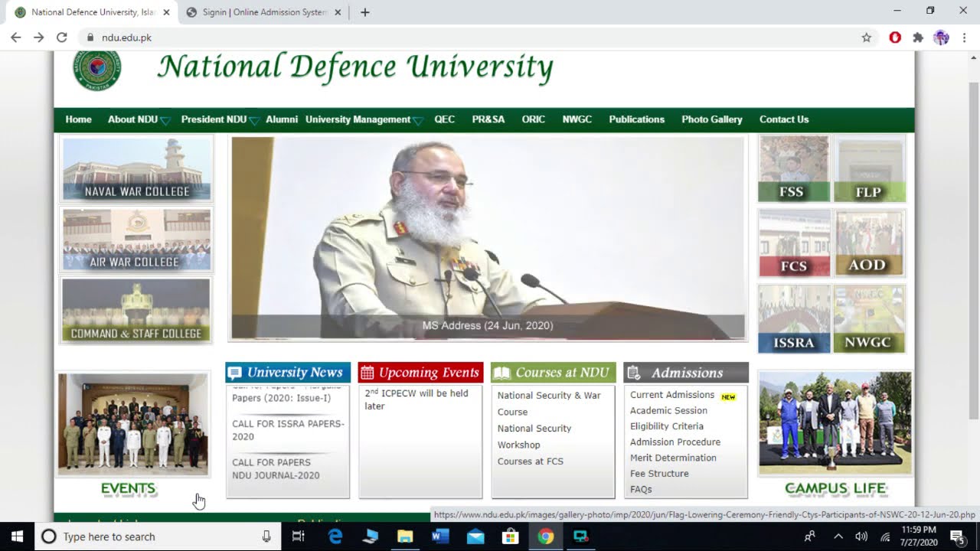Open the NWGC image tile
The height and width of the screenshot is (551, 980).
(869, 319)
